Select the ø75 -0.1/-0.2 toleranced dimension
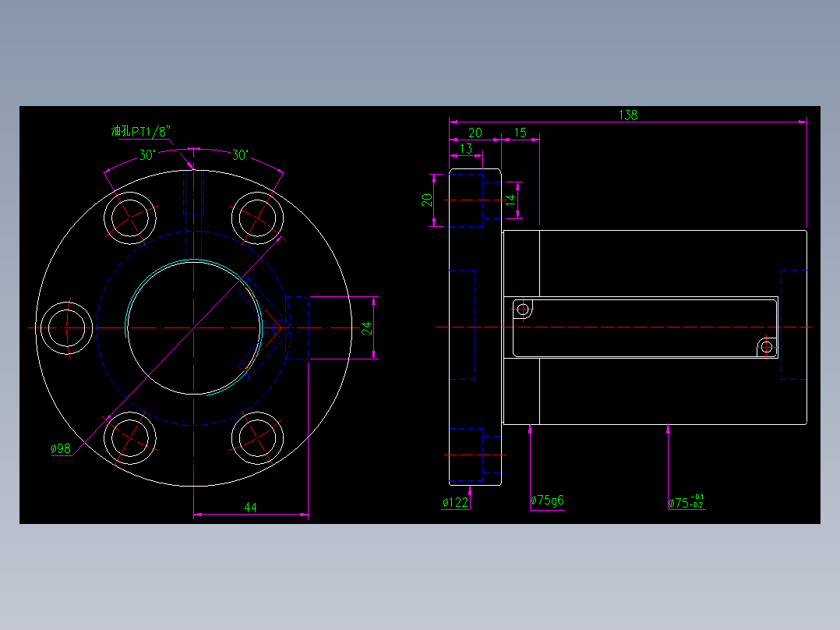Viewport: 840px width, 630px height. point(686,502)
